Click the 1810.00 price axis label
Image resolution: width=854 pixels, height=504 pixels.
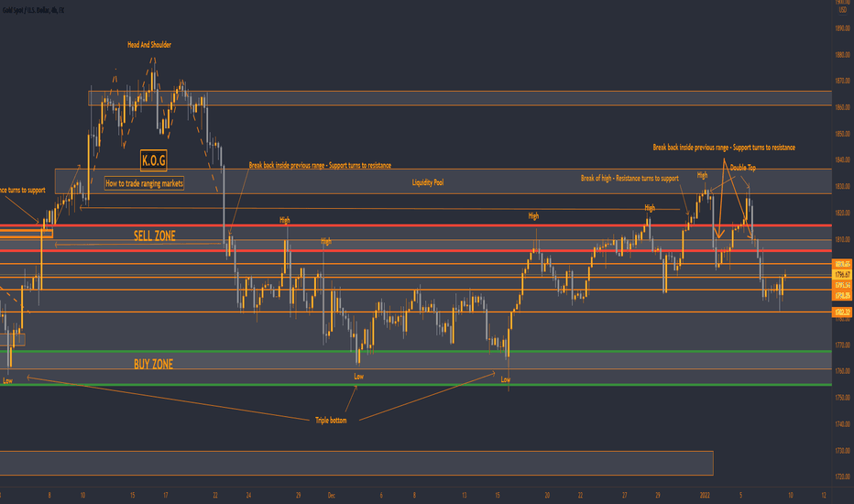pos(842,239)
